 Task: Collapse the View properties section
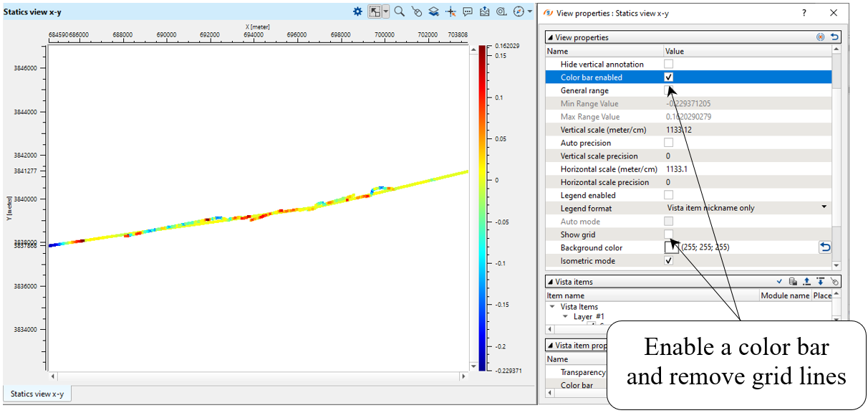[x=550, y=37]
